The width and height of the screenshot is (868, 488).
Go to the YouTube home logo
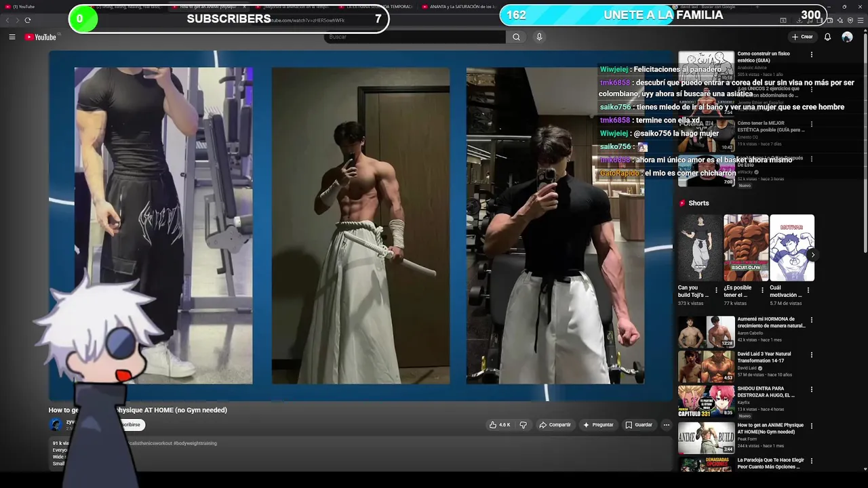point(41,37)
